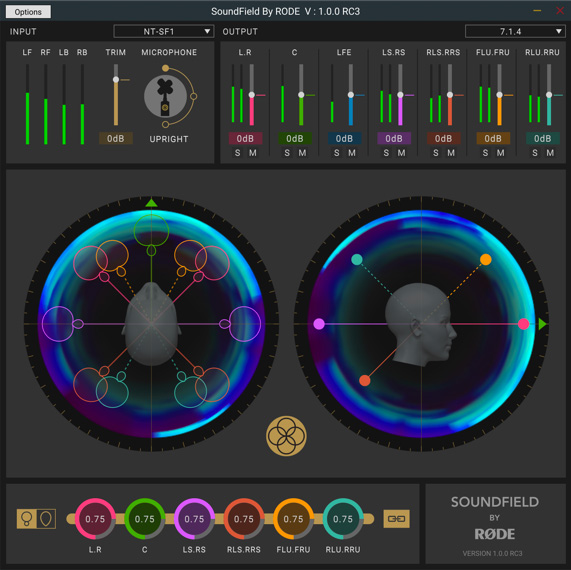Click the green rotation arrow atop top view

click(151, 203)
